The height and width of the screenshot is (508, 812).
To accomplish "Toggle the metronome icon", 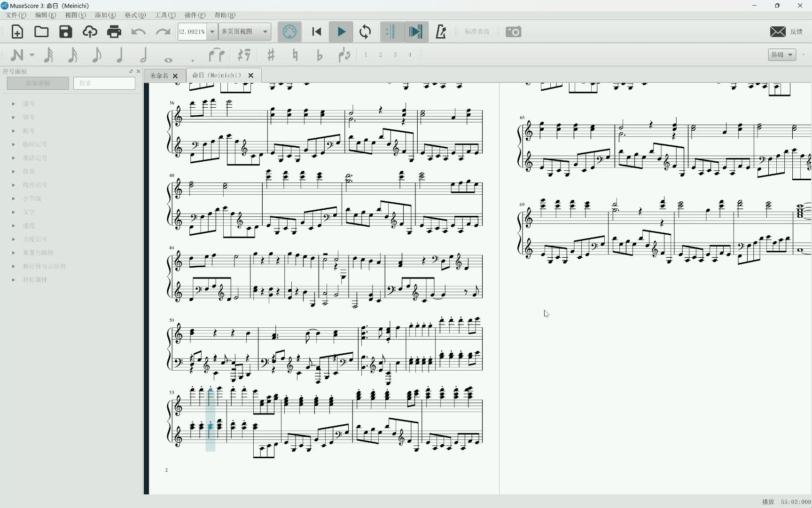I will click(441, 32).
